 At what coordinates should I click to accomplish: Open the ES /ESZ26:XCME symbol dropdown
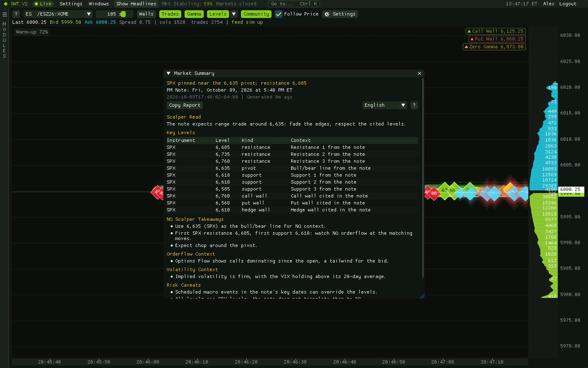coord(58,14)
